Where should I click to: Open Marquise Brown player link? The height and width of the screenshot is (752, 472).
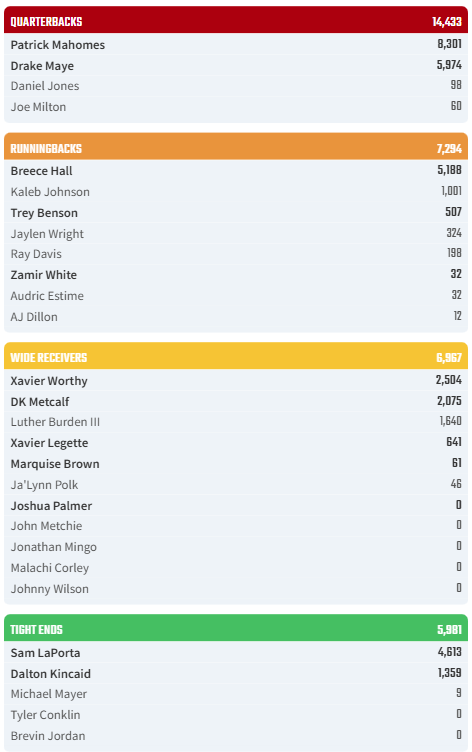(x=55, y=464)
